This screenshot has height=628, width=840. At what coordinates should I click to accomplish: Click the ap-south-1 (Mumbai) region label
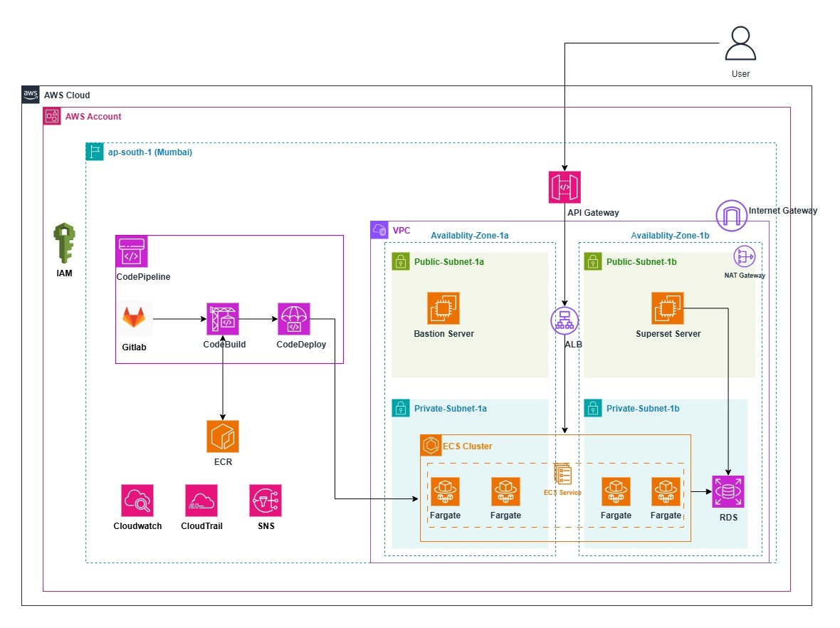149,152
